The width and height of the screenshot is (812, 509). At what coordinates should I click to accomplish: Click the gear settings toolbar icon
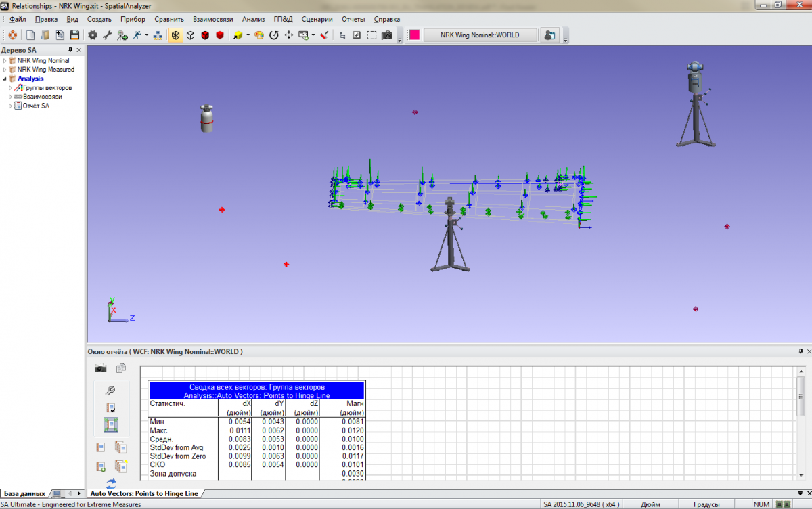93,35
